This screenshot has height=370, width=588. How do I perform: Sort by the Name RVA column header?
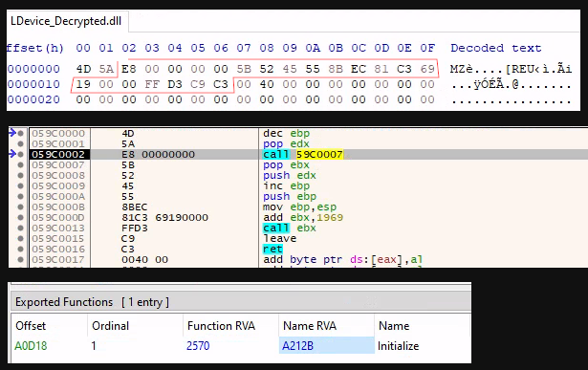310,326
